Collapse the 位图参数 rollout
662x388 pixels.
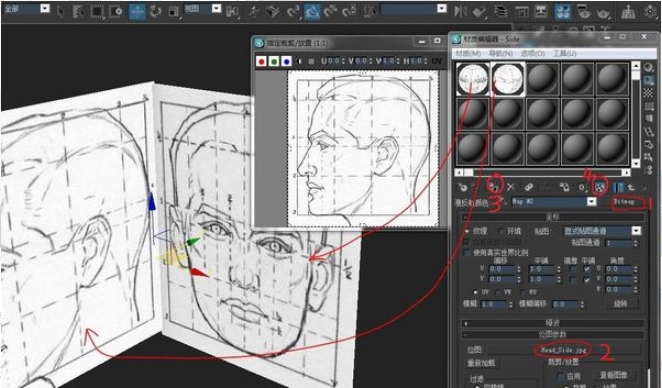pos(553,334)
